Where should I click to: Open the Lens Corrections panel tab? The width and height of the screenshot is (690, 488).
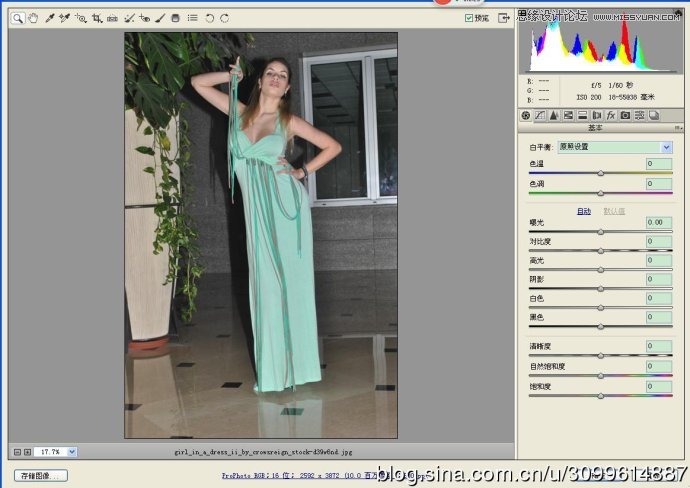[597, 116]
